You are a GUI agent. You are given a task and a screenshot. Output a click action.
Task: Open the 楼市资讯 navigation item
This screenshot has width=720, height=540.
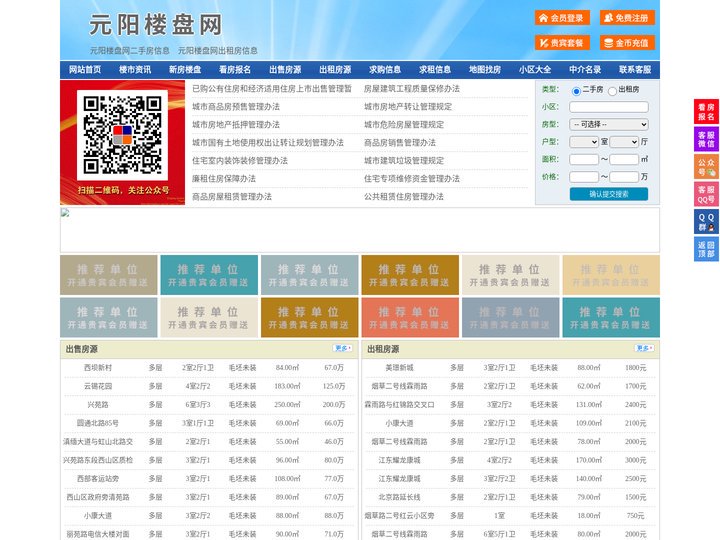coord(135,70)
